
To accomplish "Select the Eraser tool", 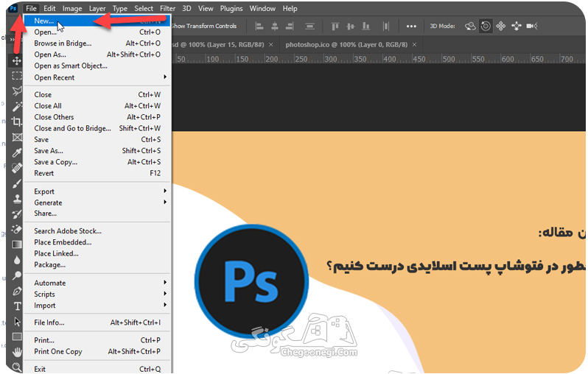I will (x=16, y=229).
